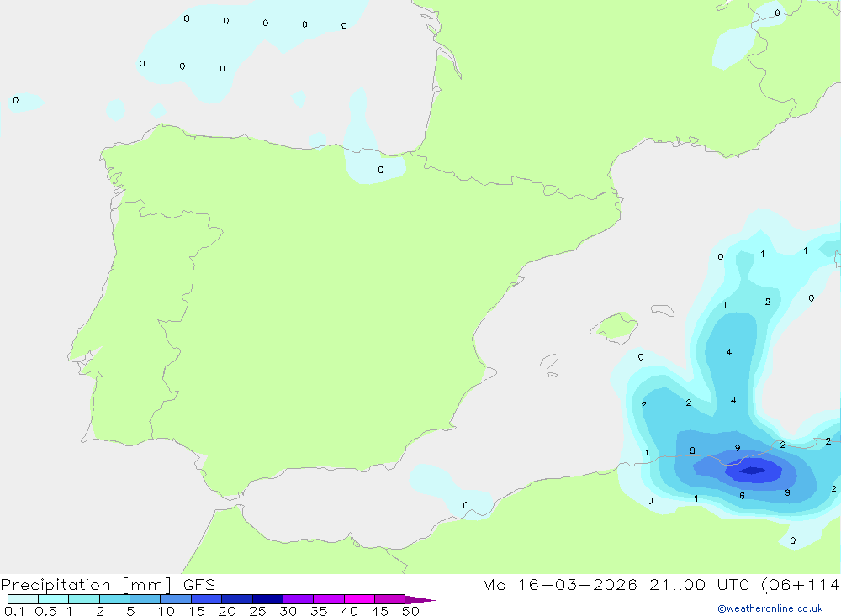Click the over-50 arrow tip of legend

tap(420, 599)
